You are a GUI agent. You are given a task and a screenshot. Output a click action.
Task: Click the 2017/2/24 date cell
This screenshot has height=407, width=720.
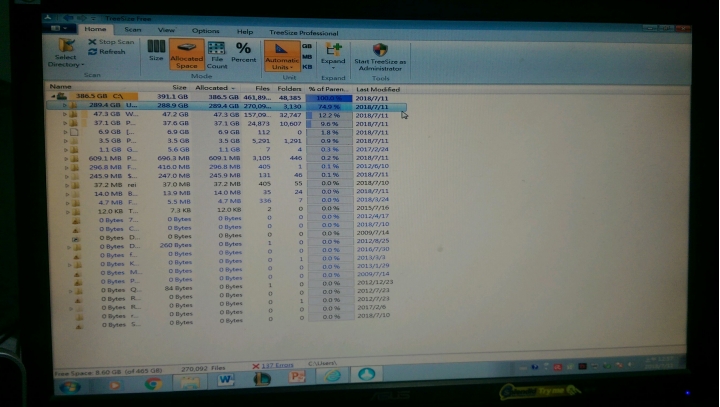[x=372, y=149]
